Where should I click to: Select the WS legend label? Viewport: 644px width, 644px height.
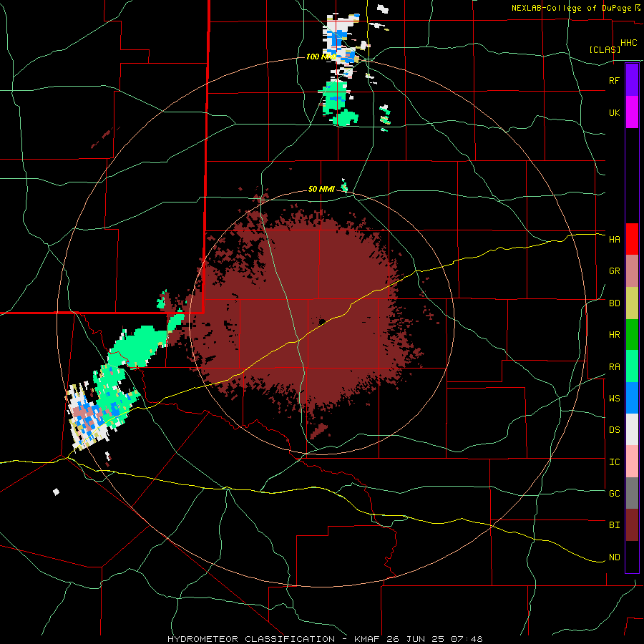[x=614, y=399]
